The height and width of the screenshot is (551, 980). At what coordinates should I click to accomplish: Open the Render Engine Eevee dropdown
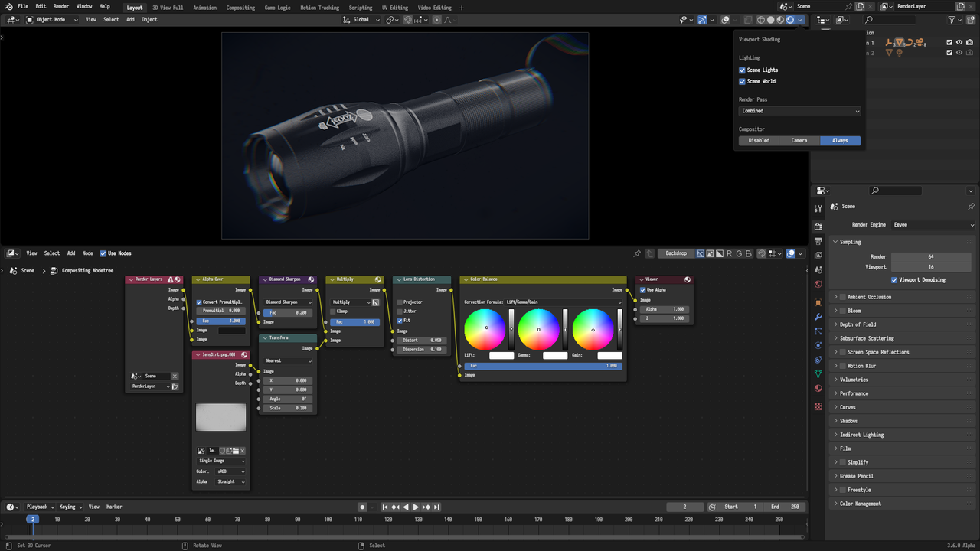click(932, 225)
